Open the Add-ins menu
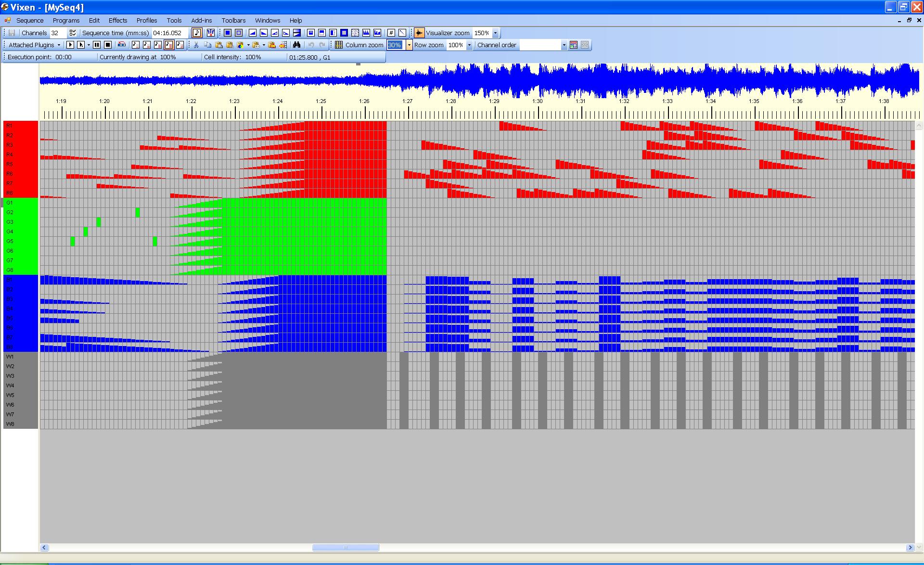 pyautogui.click(x=201, y=20)
